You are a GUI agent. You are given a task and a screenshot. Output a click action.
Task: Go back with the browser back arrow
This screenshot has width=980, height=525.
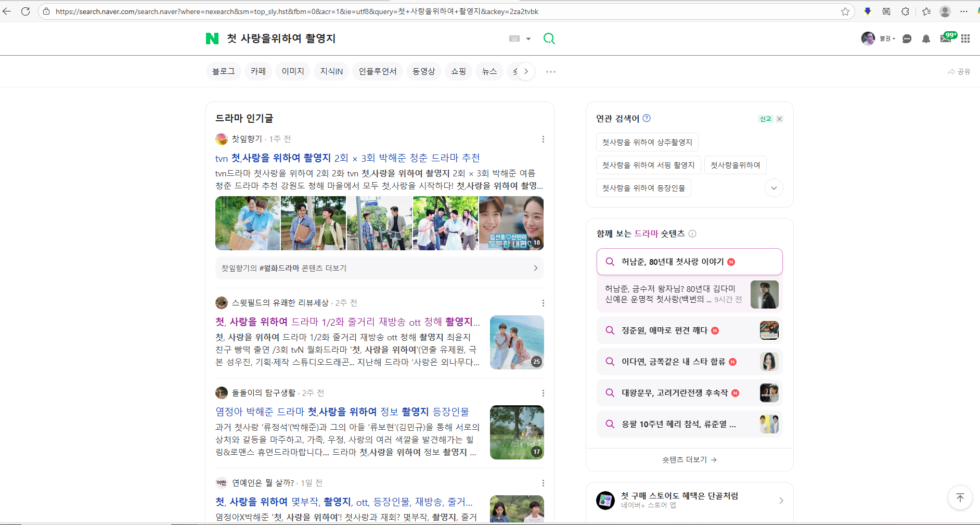7,11
